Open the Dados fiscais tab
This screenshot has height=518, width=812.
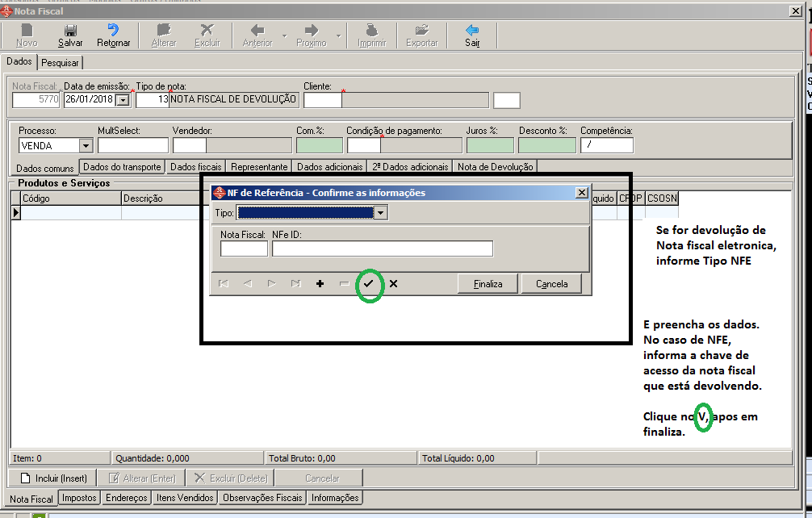pyautogui.click(x=196, y=167)
